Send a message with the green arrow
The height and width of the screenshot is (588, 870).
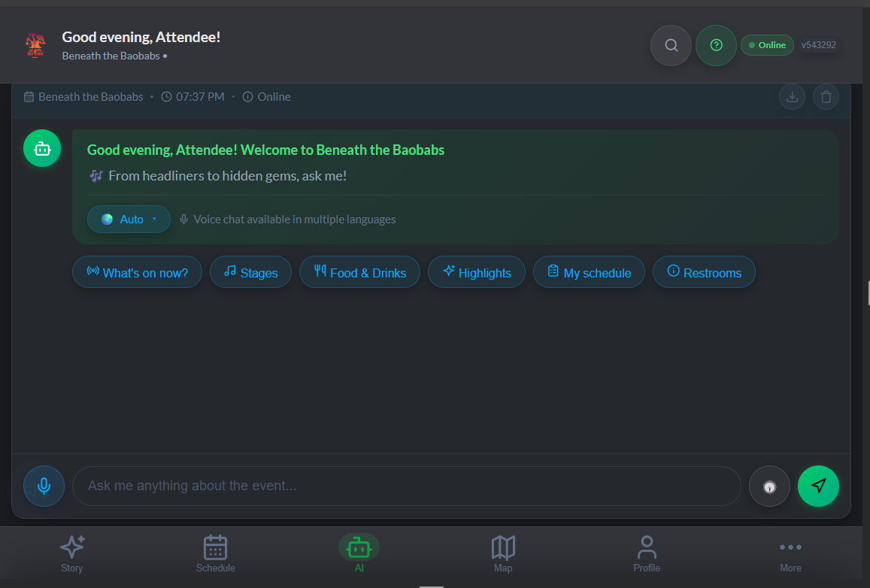tap(818, 486)
